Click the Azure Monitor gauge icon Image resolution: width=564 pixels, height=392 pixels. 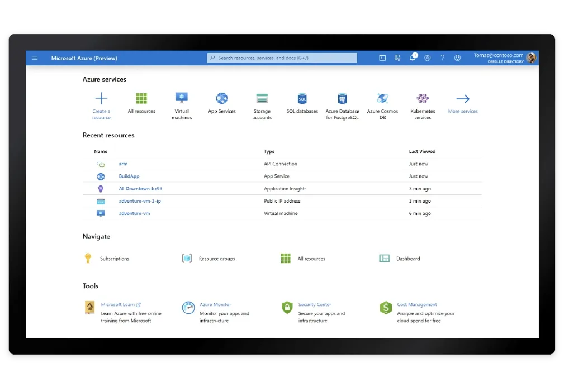(x=188, y=308)
